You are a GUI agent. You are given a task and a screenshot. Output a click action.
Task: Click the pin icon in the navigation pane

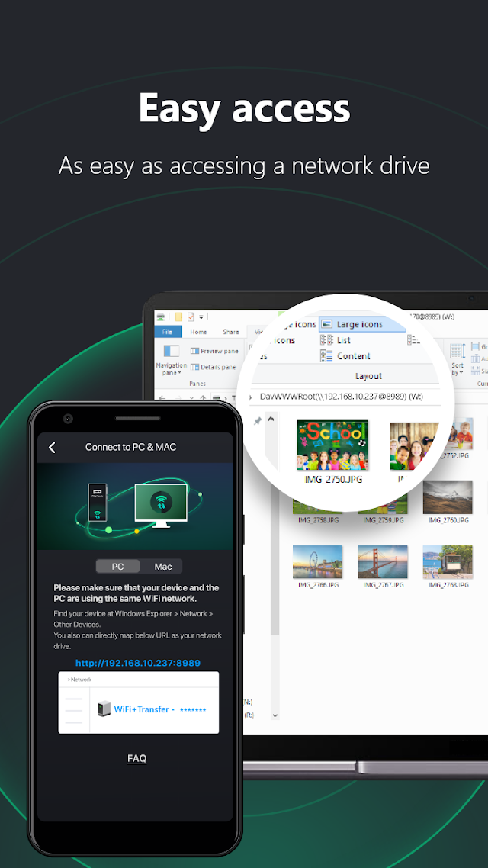257,421
